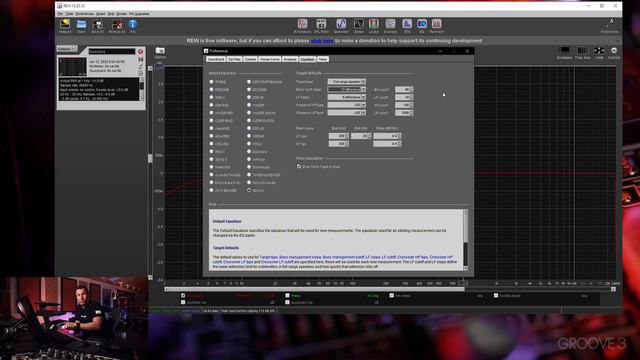Select the Generic equaliser radio button
The image size is (640, 360).
249,190
